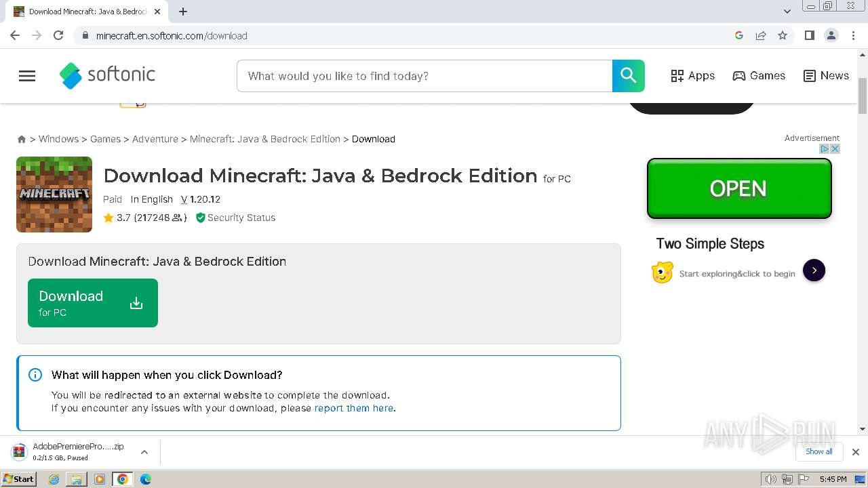The width and height of the screenshot is (868, 488).
Task: Click the search magnifier button
Action: (x=629, y=76)
